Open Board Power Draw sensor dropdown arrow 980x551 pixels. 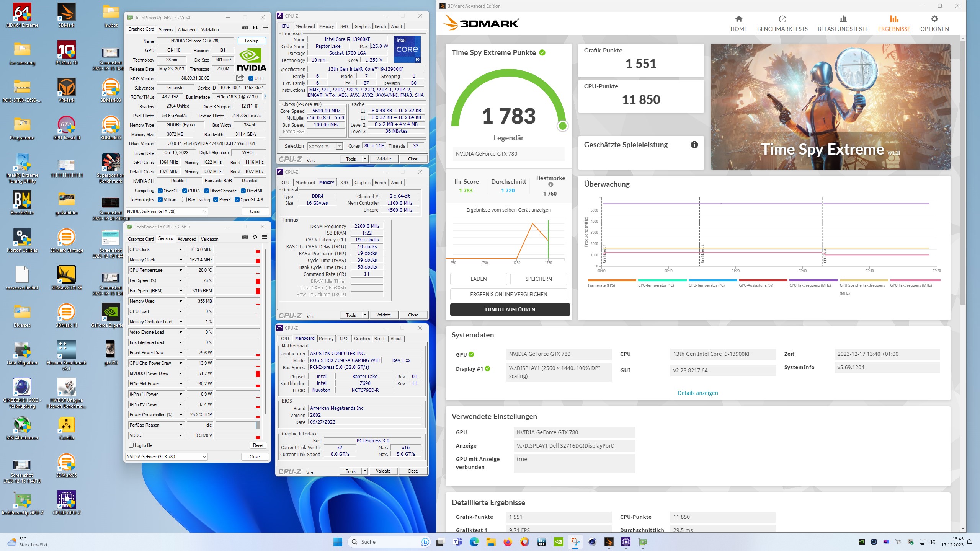pyautogui.click(x=181, y=353)
